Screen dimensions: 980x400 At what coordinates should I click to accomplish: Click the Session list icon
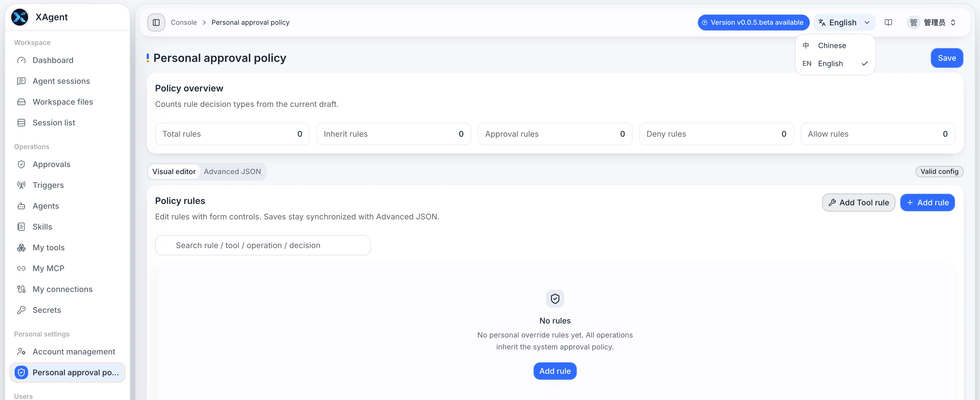pyautogui.click(x=21, y=123)
